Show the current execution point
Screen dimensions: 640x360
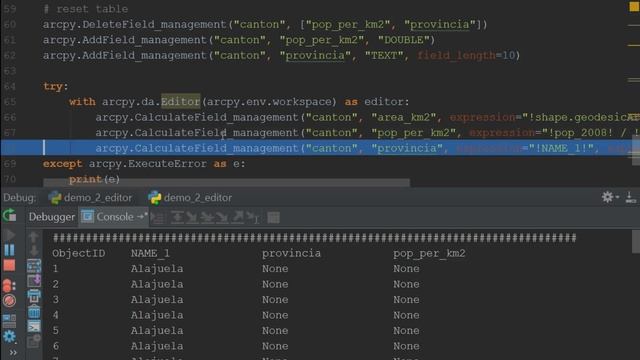coord(158,218)
